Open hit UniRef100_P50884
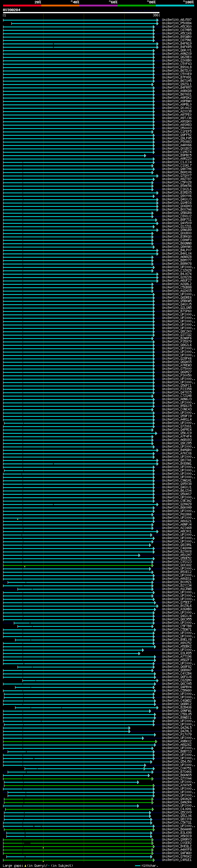Viewport: 197px width, 868px height. (x=177, y=23)
